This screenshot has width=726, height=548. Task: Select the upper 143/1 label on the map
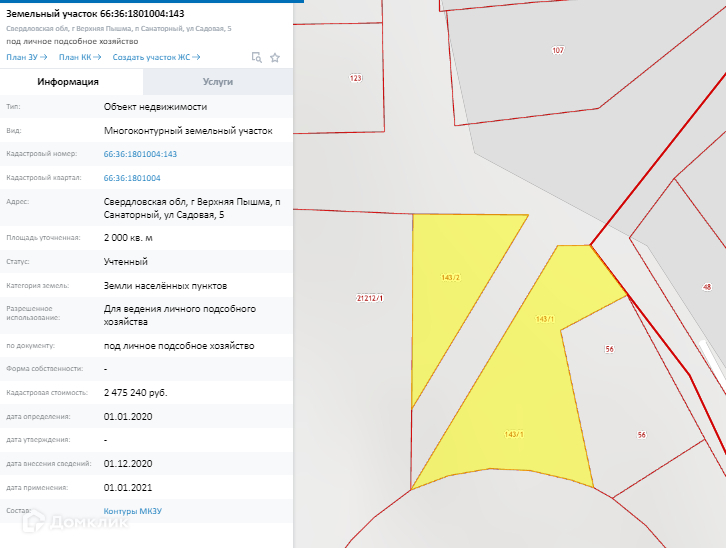(544, 319)
